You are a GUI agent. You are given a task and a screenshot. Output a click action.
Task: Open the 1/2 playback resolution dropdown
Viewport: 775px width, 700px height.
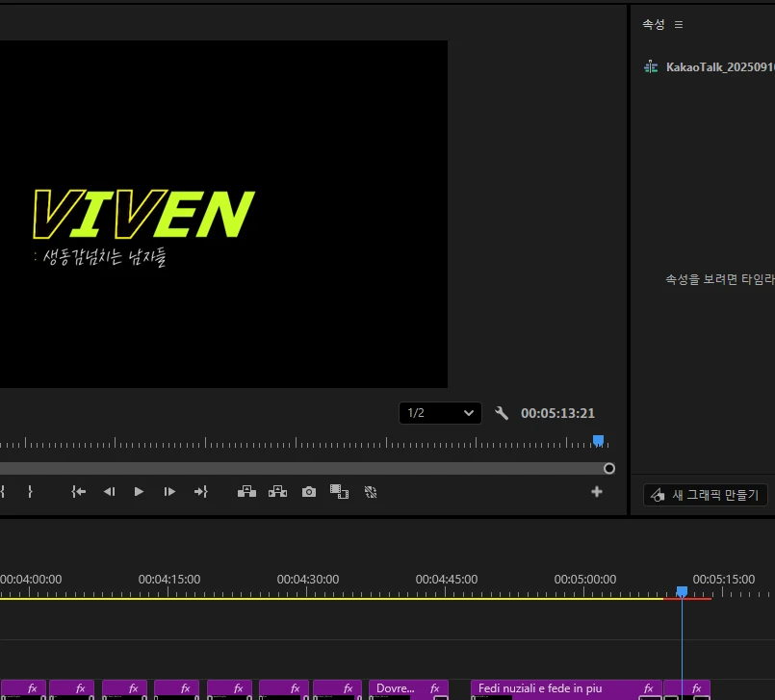click(x=440, y=413)
